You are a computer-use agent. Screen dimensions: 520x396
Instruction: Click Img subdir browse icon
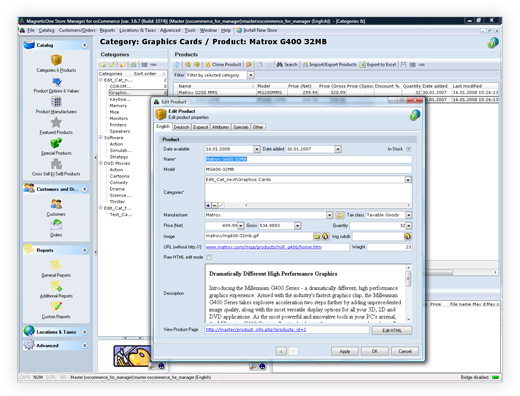[407, 236]
